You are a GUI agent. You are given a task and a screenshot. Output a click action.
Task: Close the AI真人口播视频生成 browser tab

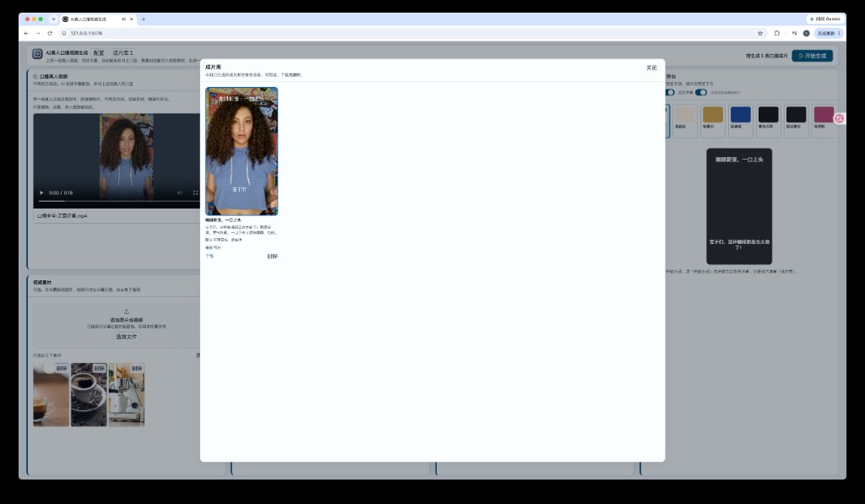(131, 19)
